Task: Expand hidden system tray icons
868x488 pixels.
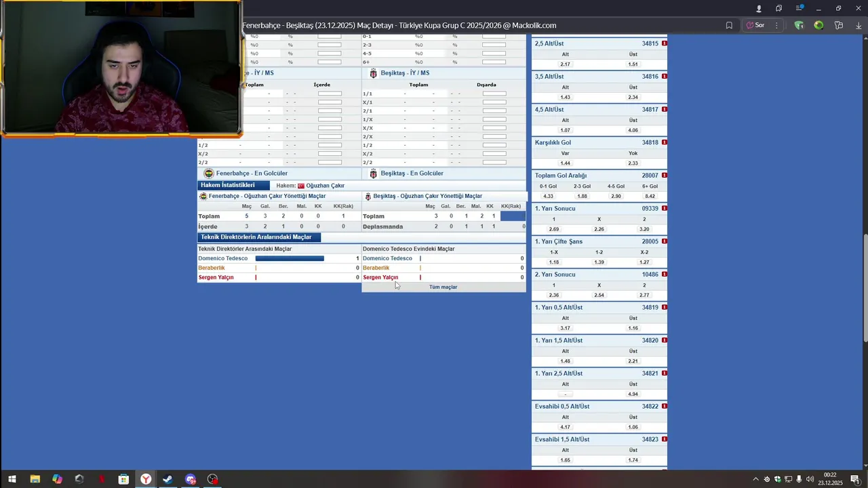Action: (755, 479)
